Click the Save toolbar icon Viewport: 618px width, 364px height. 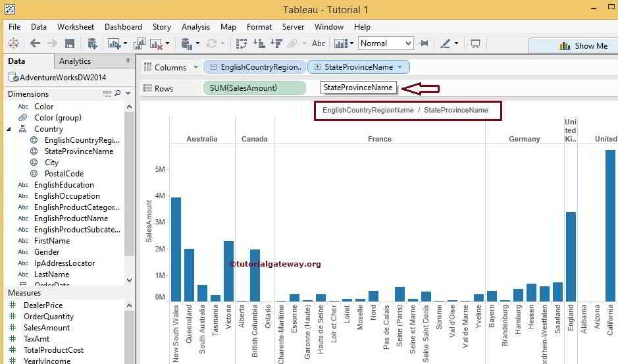(70, 43)
